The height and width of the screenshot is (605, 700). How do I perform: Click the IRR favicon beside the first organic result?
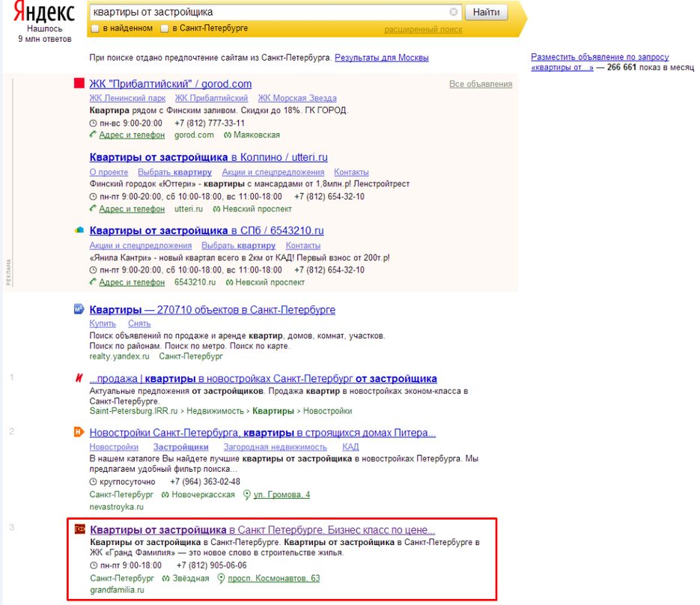coord(79,378)
